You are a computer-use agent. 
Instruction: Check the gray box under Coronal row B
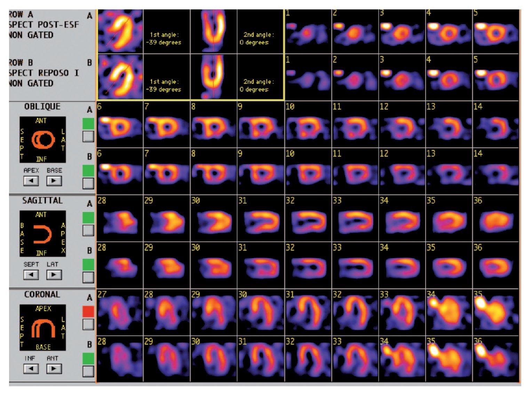click(88, 371)
